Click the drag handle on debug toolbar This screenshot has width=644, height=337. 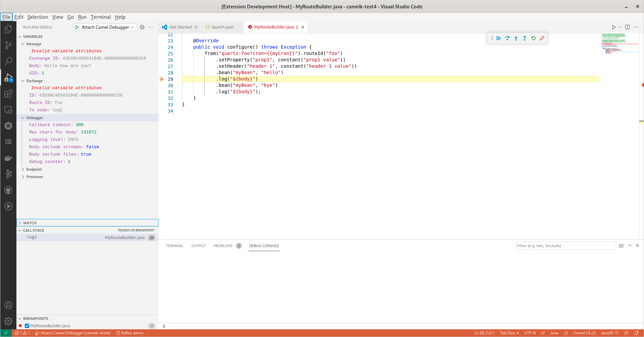[492, 38]
